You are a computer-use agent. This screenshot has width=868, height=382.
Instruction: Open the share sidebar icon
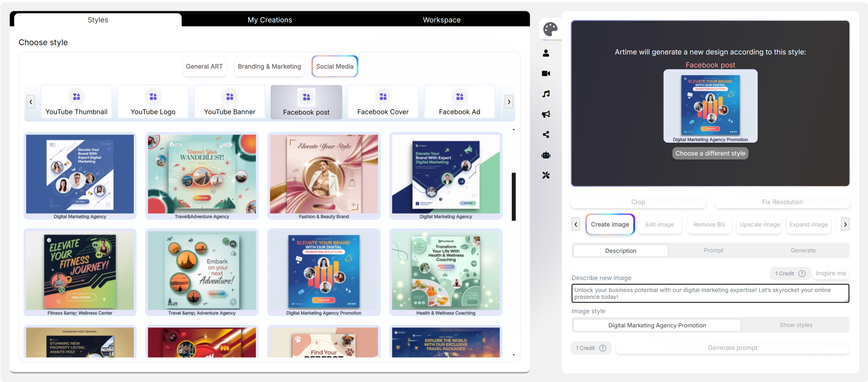point(546,135)
